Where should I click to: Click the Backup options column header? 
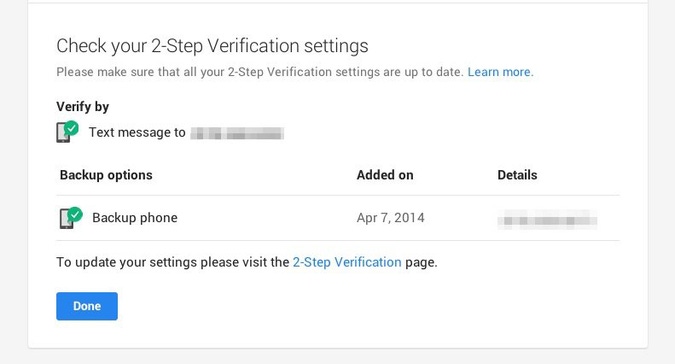tap(106, 175)
